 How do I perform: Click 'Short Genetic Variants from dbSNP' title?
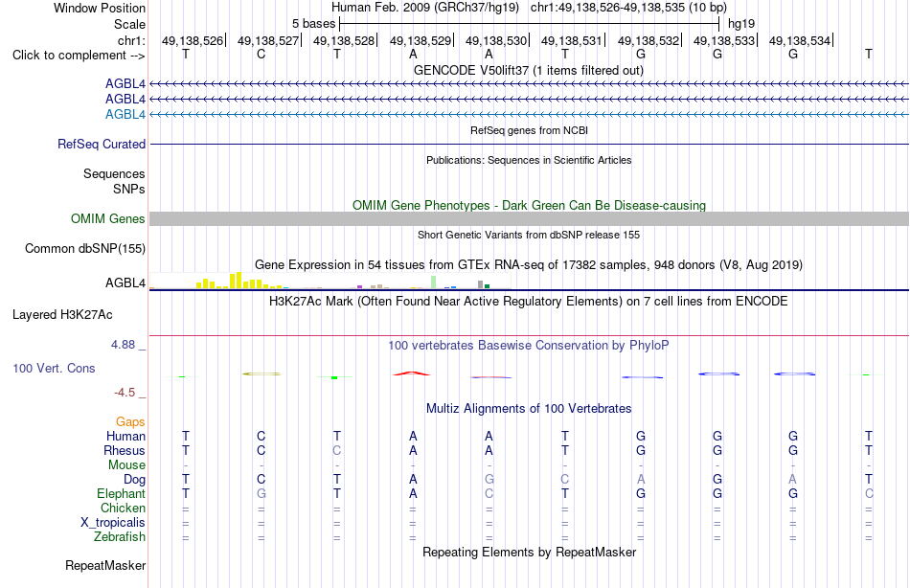click(x=529, y=235)
